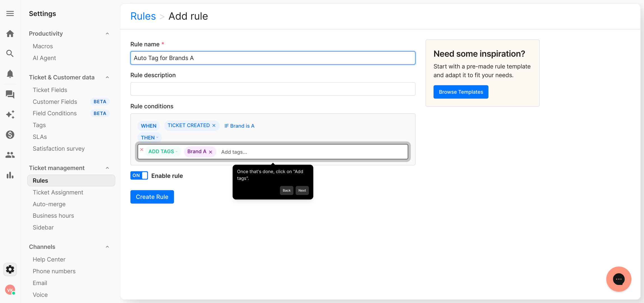This screenshot has height=303, width=644.
Task: Click the Create Rule button
Action: tap(152, 197)
